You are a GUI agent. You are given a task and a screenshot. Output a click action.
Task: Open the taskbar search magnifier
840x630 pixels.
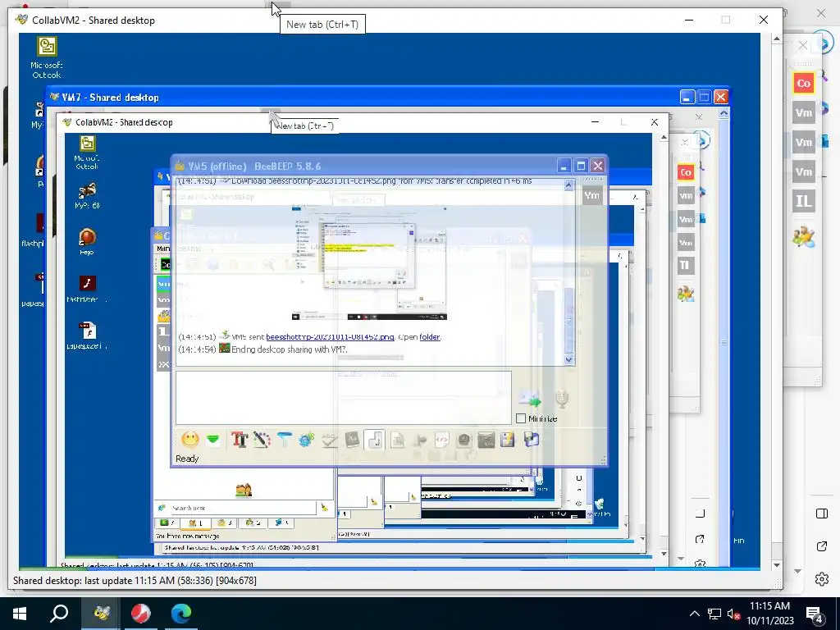tap(59, 614)
